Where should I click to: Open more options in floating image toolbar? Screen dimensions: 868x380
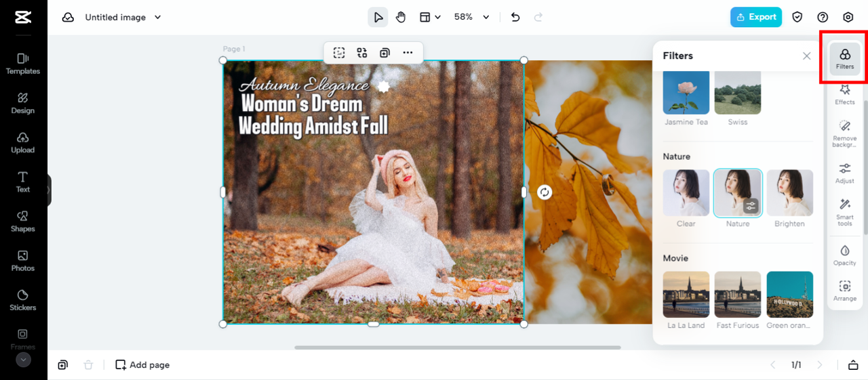tap(408, 53)
